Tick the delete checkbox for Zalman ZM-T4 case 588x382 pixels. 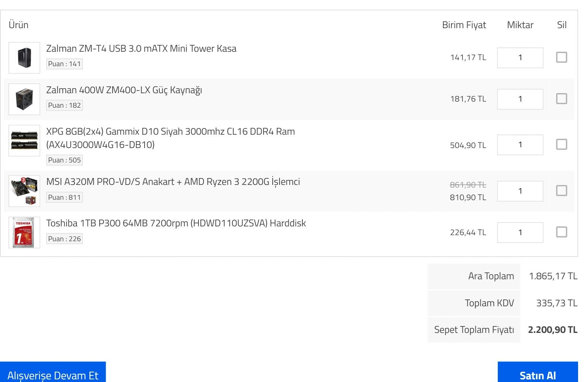click(561, 57)
